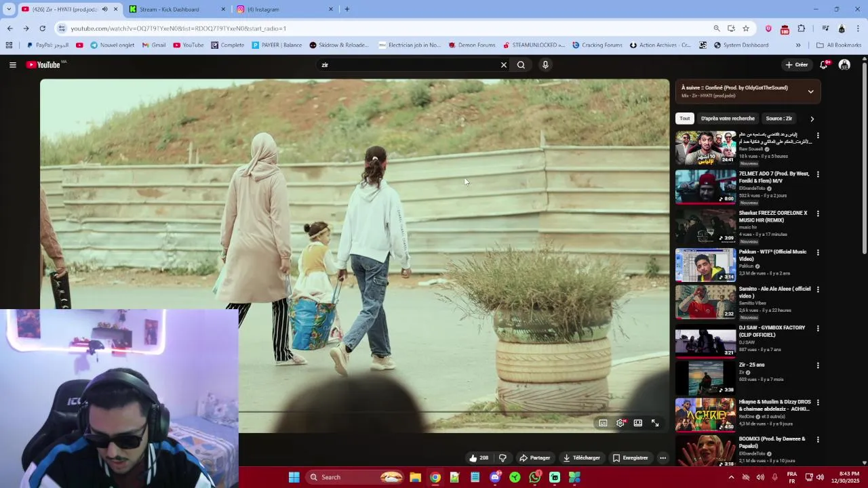The height and width of the screenshot is (488, 868).
Task: Open the YouTube guide hamburger menu
Action: 12,65
